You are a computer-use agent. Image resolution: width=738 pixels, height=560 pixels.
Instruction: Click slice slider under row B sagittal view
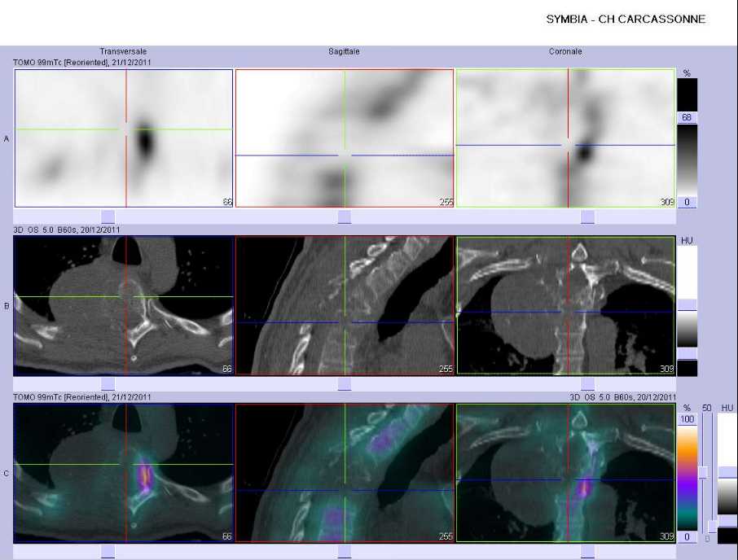click(x=345, y=383)
